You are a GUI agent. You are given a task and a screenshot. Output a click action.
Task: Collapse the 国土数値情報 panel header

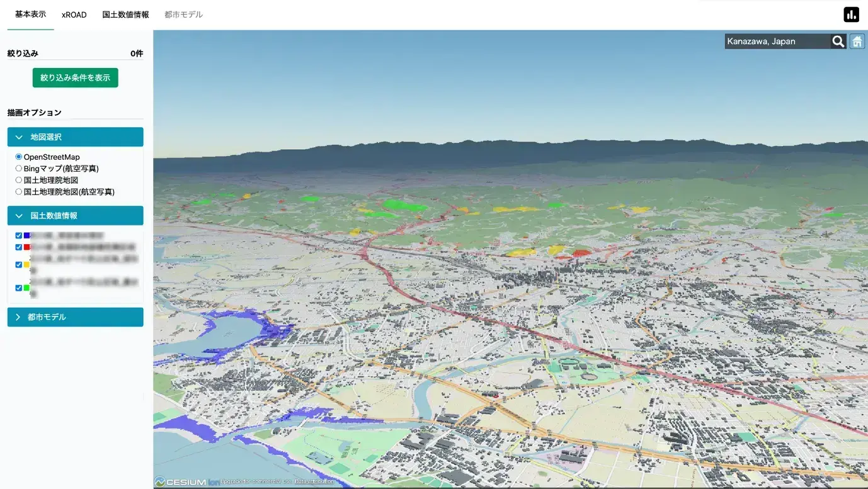[75, 215]
